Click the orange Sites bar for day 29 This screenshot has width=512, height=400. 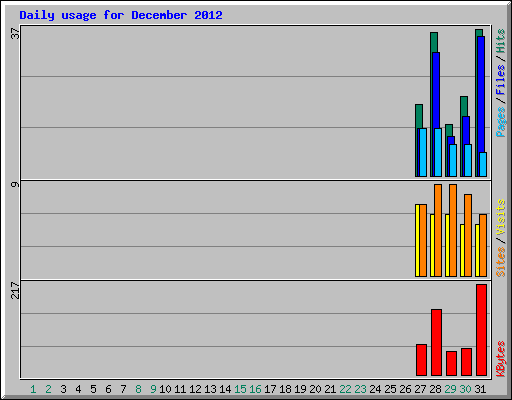[x=453, y=230]
